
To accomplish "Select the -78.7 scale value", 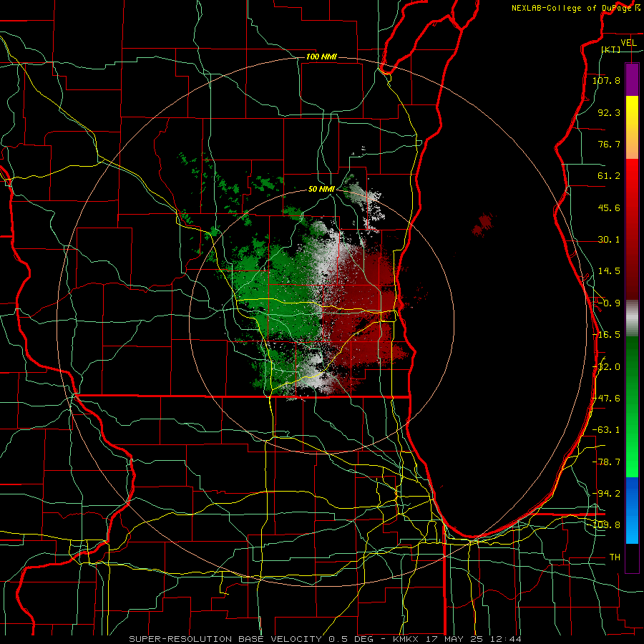I will click(x=606, y=462).
